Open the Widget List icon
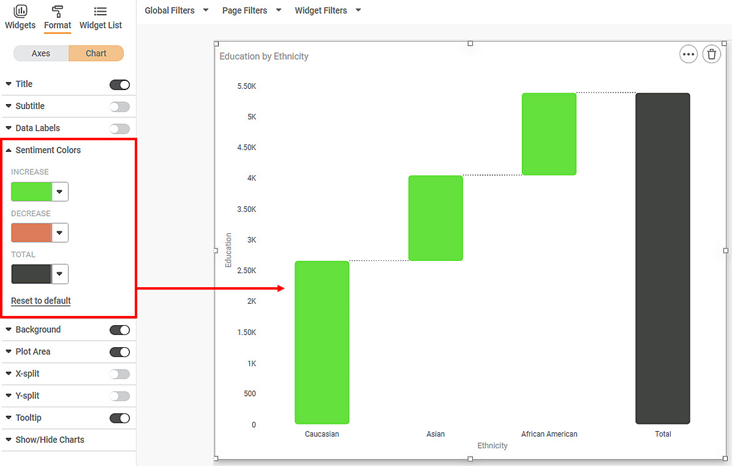732x466 pixels. pyautogui.click(x=100, y=11)
